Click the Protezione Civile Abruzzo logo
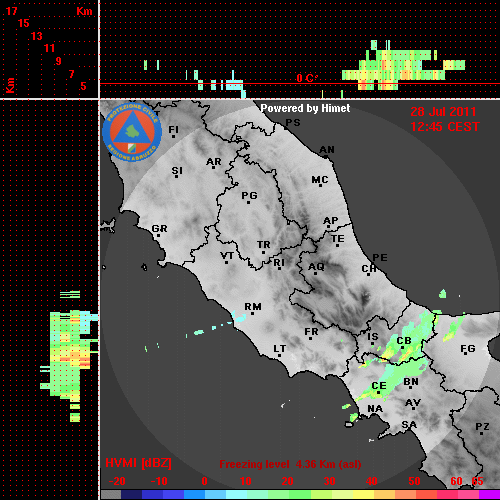The width and height of the screenshot is (500, 500). [x=132, y=133]
